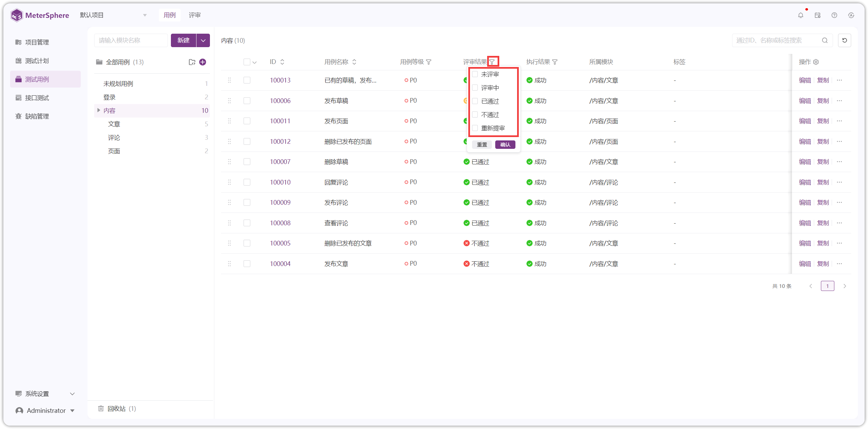Click the 重置 filter button
The width and height of the screenshot is (868, 429).
[482, 145]
